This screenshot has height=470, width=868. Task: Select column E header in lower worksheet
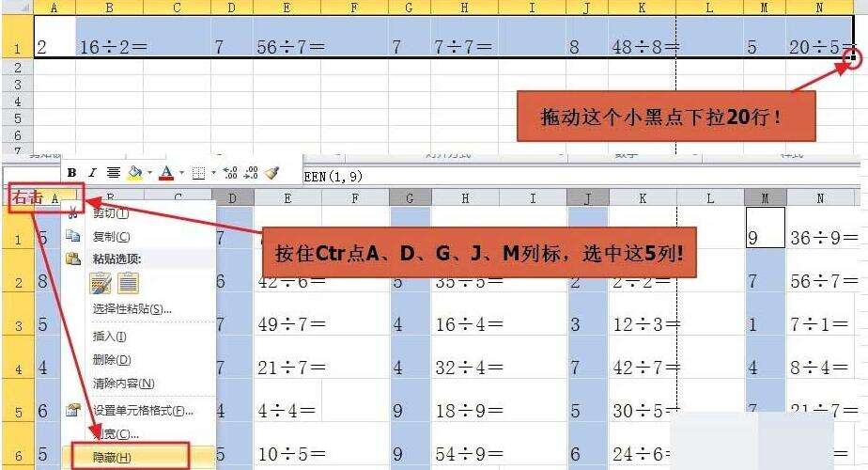[287, 197]
